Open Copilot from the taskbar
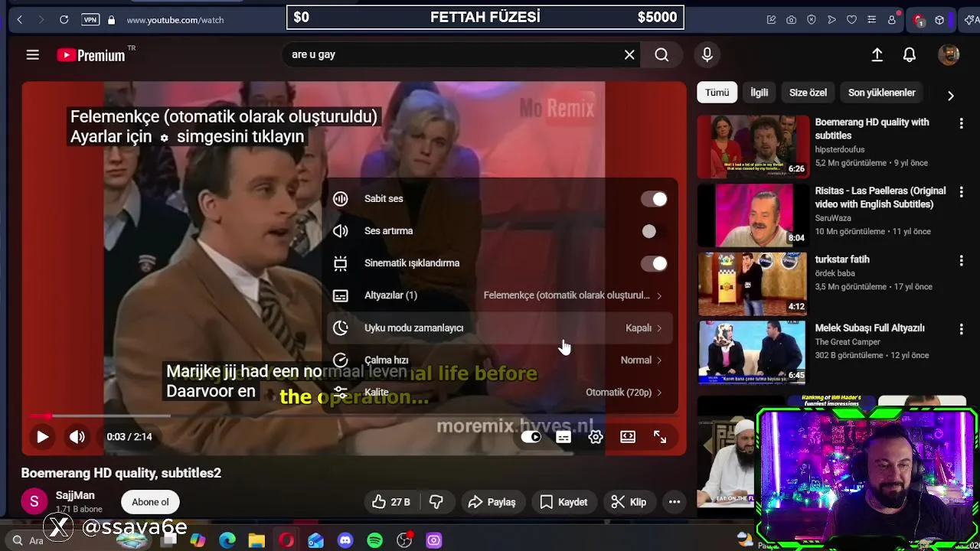Image resolution: width=980 pixels, height=551 pixels. 198,540
